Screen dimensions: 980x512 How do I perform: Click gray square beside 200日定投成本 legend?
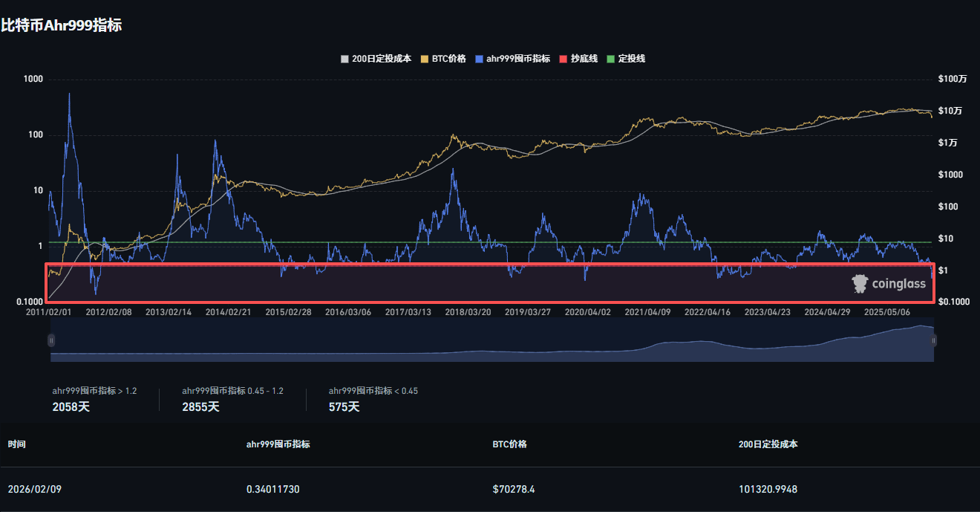344,59
